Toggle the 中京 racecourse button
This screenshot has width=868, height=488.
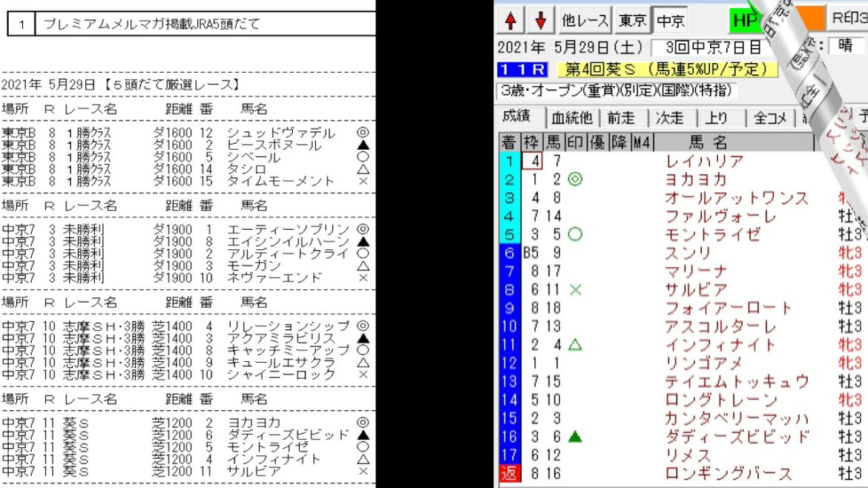[671, 21]
